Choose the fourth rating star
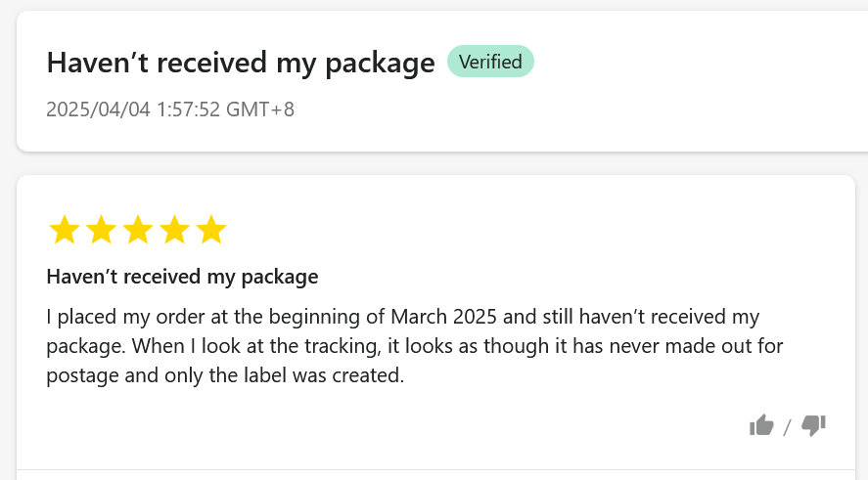 174,231
